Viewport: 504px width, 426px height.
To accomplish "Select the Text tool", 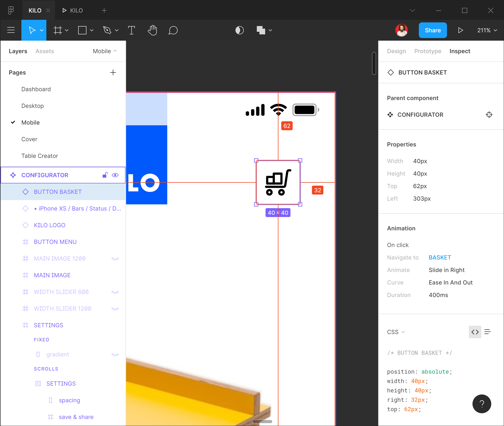I will click(132, 30).
